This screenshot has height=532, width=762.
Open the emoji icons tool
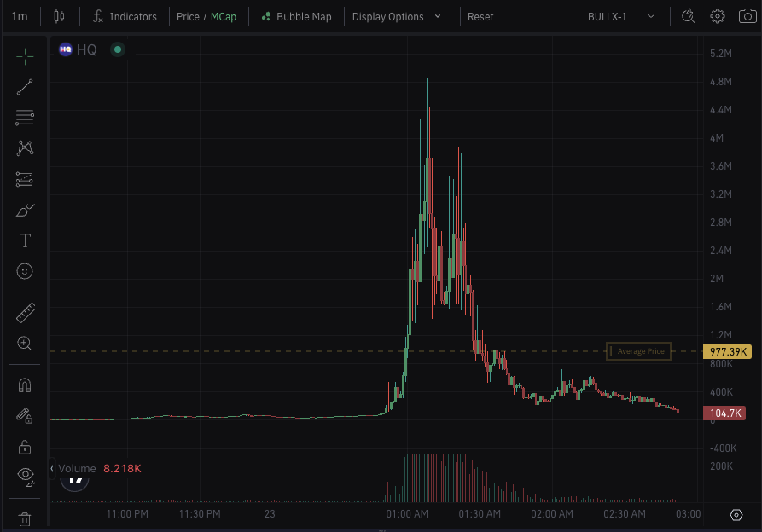tap(25, 271)
